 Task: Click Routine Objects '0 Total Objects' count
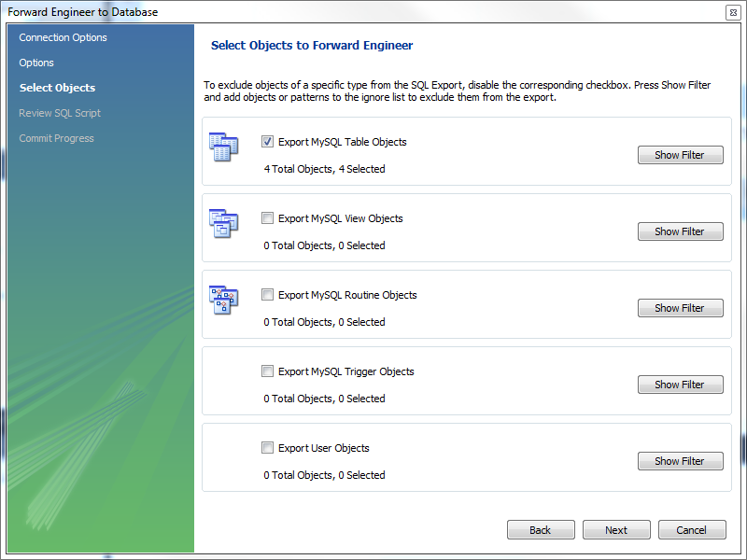[x=324, y=322]
